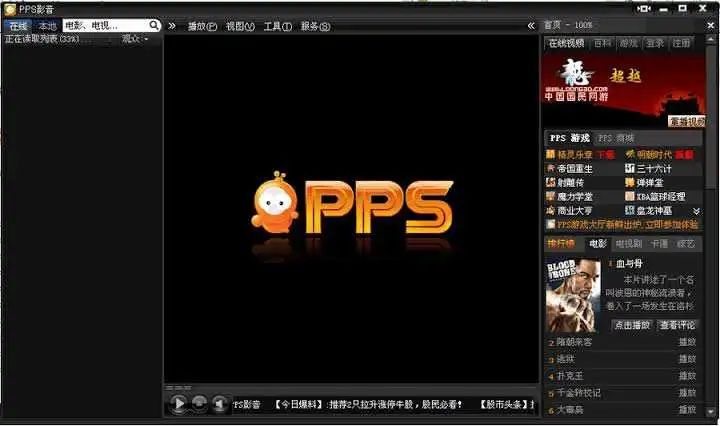Viewport: 720px width, 426px height.
Task: Click the Stop button in player controls
Action: click(x=199, y=403)
